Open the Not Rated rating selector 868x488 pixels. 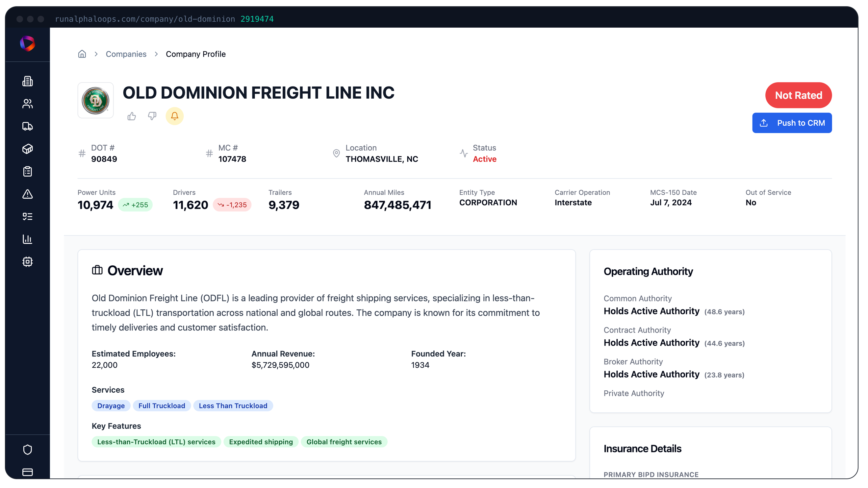pos(798,95)
